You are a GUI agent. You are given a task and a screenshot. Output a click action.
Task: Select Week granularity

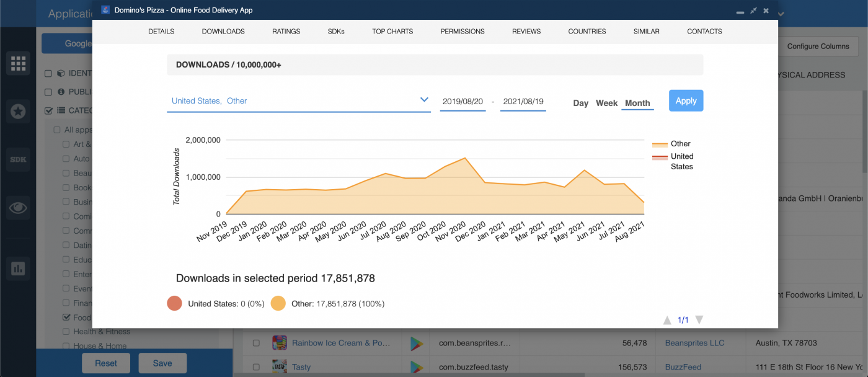click(607, 103)
